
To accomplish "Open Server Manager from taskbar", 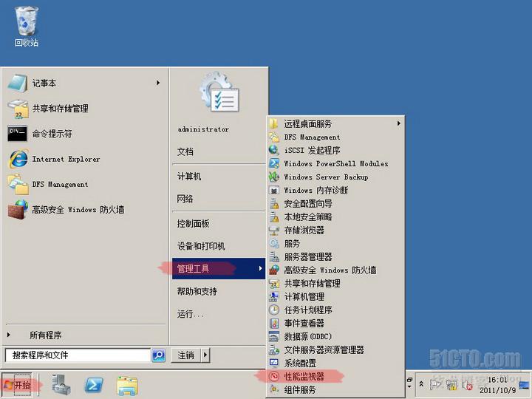I will click(61, 385).
